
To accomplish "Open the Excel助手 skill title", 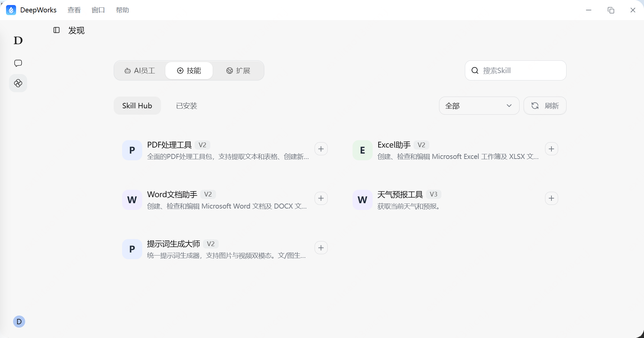I will point(394,145).
